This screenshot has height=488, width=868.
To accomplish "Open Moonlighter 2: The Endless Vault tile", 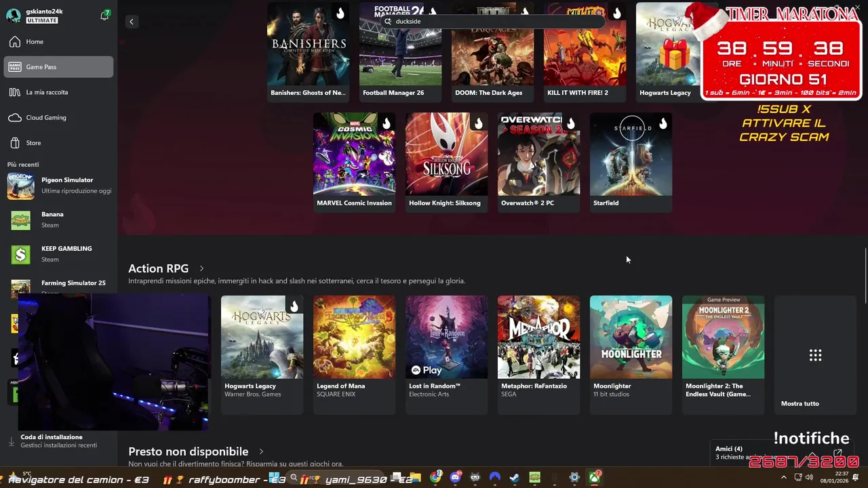I will pos(724,354).
